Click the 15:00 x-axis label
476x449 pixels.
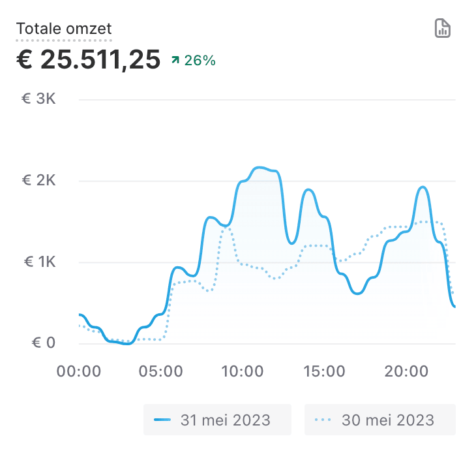pyautogui.click(x=324, y=372)
